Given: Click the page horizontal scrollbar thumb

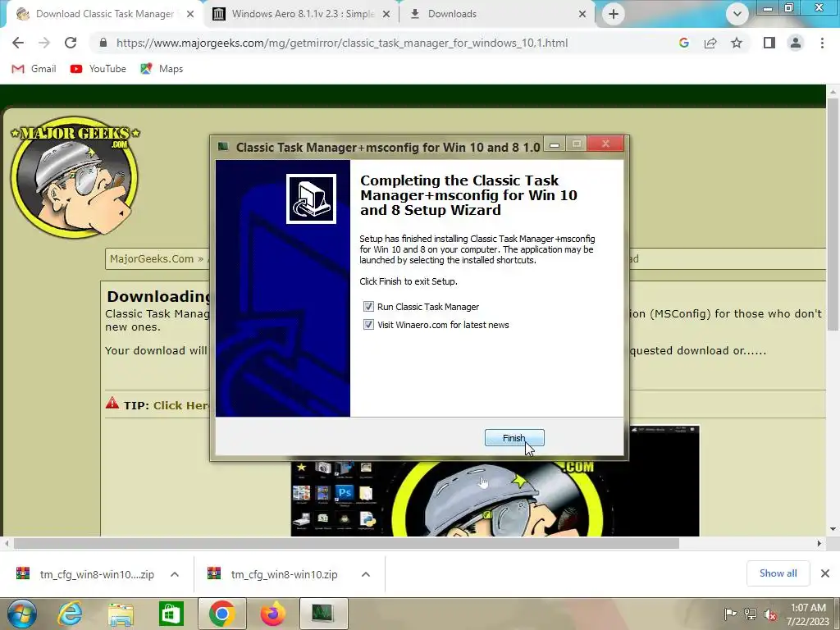Looking at the screenshot, I should tap(347, 543).
